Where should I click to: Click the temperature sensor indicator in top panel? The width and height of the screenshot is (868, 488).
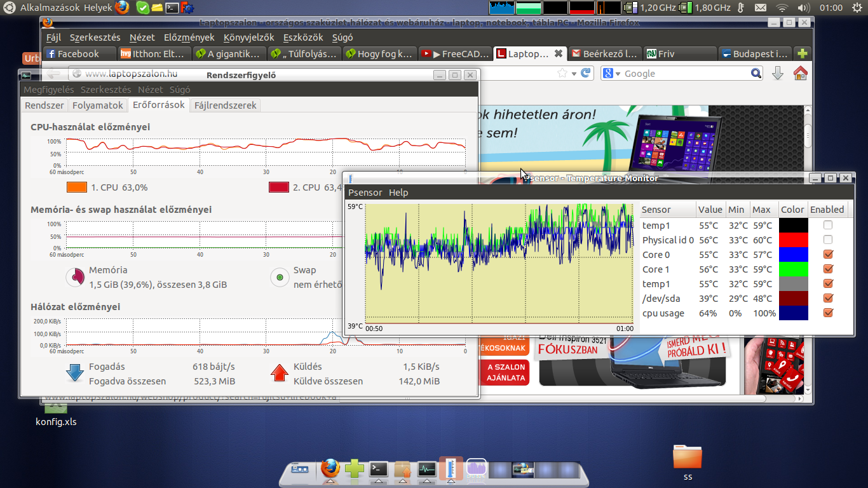coord(740,8)
